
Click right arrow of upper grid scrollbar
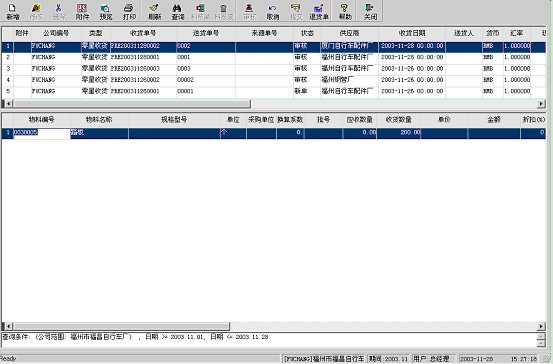pyautogui.click(x=541, y=104)
